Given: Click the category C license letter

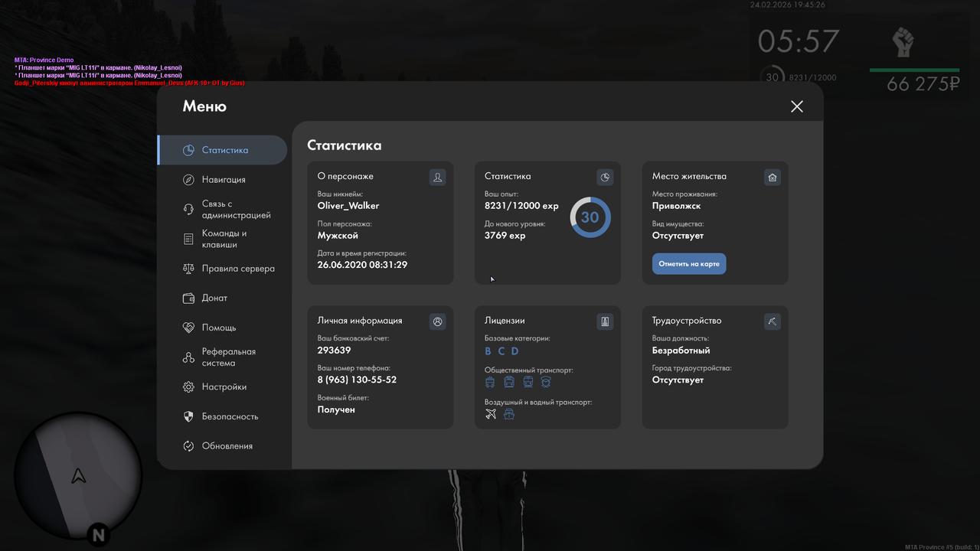Looking at the screenshot, I should point(501,351).
